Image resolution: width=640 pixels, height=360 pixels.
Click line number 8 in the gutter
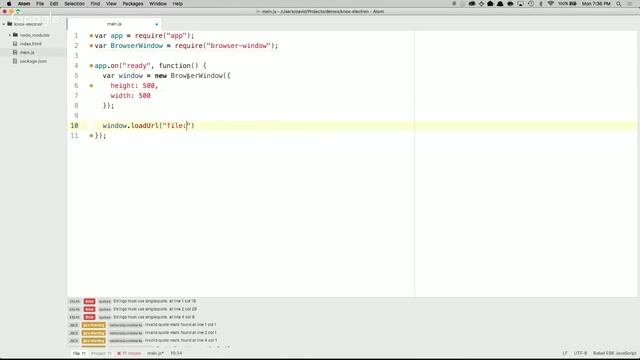tap(76, 106)
